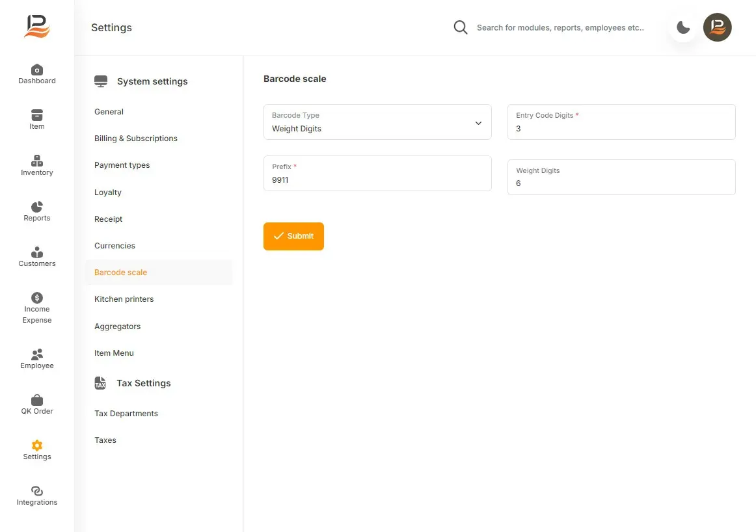Select Payment types in System settings

coord(122,165)
